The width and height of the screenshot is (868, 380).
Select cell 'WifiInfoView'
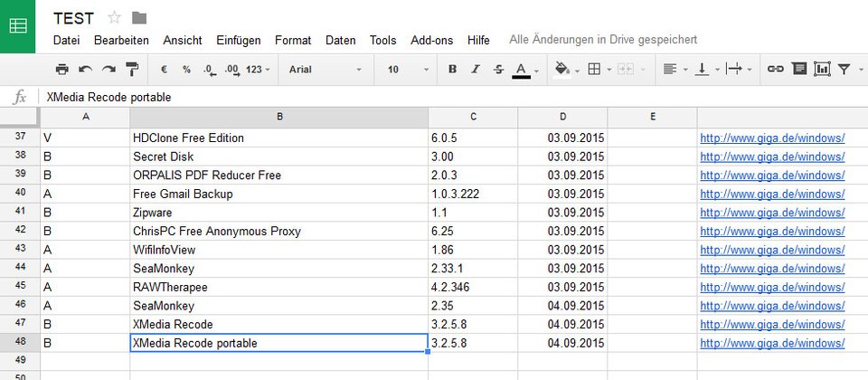(x=279, y=250)
